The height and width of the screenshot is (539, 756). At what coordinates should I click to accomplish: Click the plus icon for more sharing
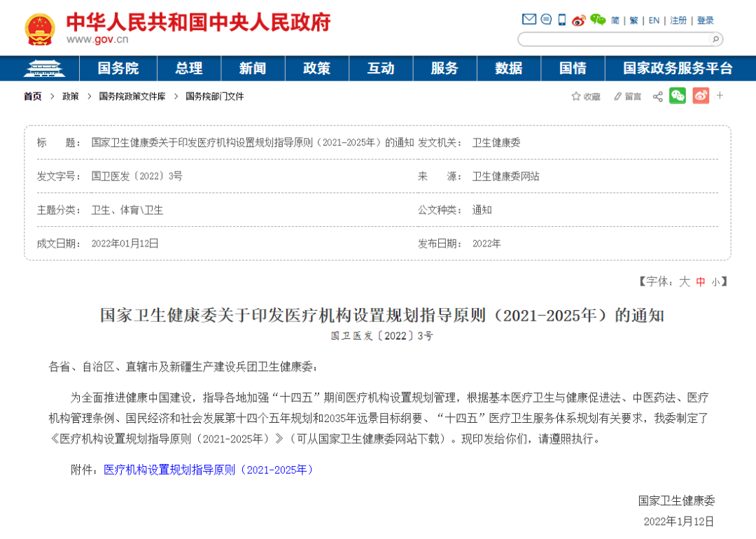pyautogui.click(x=720, y=95)
